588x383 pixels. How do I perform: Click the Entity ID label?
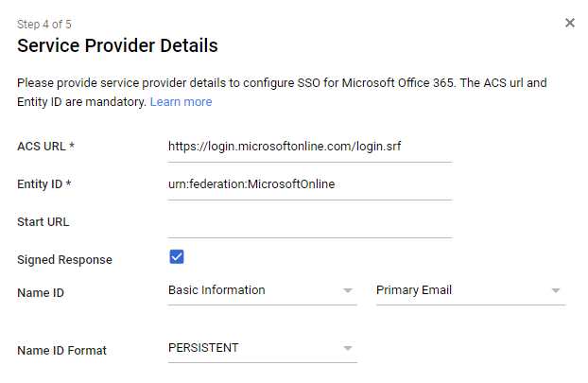pos(44,184)
